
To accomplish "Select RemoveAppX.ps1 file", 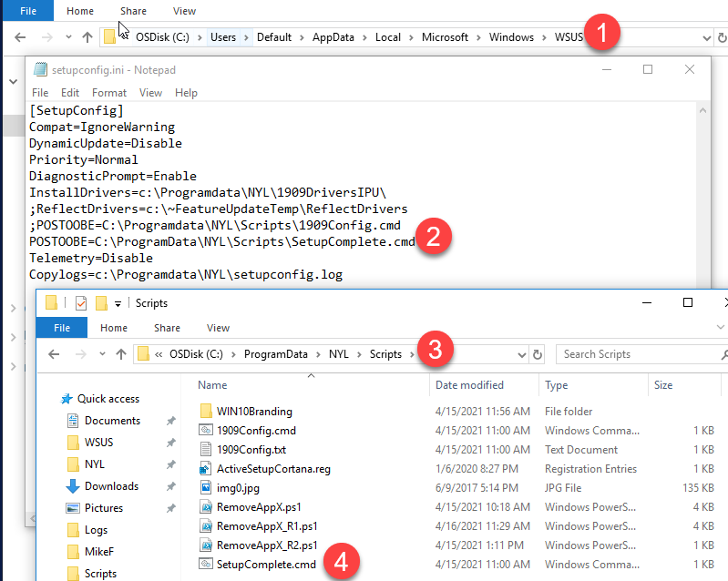I will tap(259, 506).
